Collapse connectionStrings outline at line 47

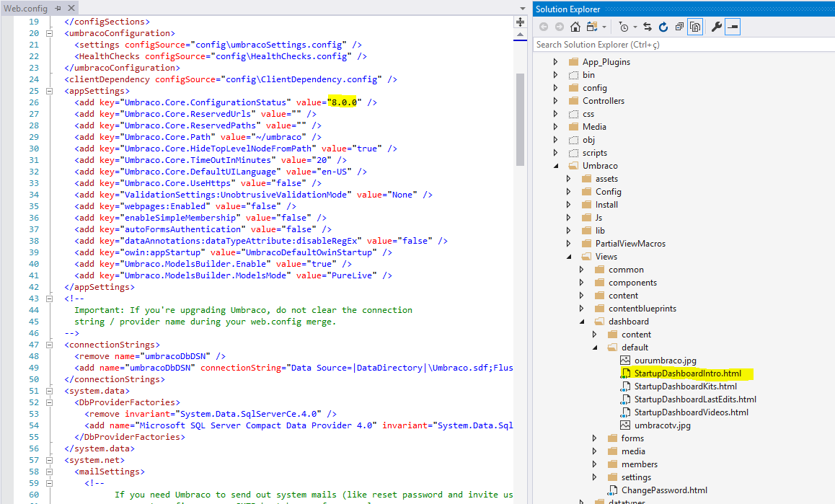click(x=49, y=345)
